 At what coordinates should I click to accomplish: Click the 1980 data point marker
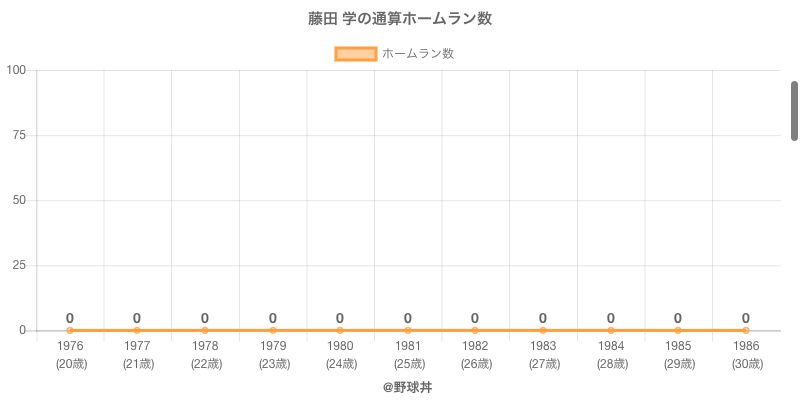tap(340, 330)
